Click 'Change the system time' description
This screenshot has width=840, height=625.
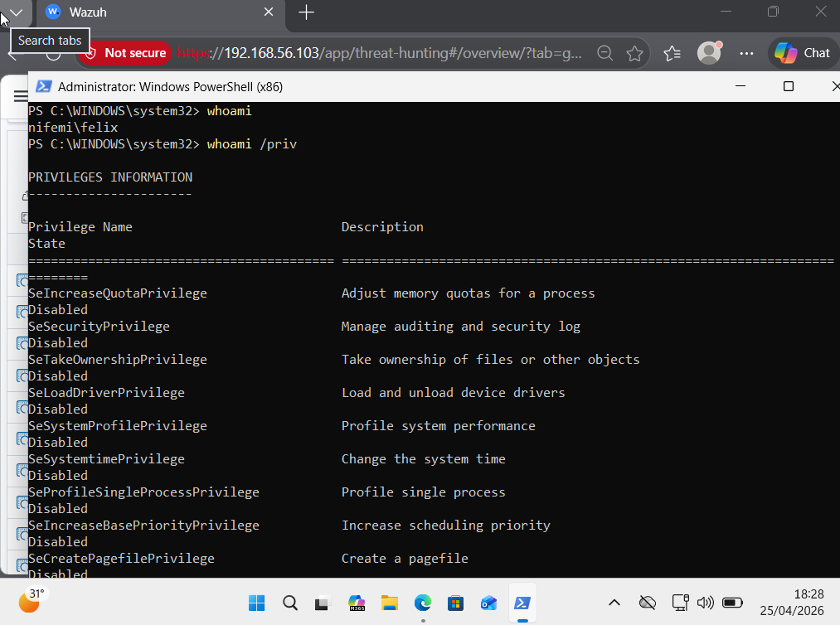coord(423,459)
